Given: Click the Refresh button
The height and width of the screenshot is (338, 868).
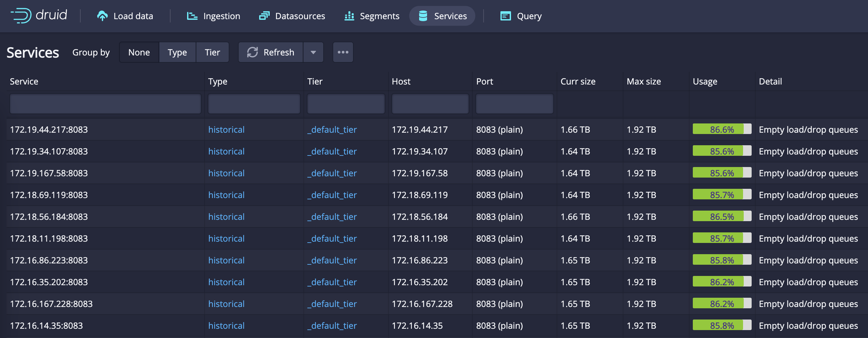Looking at the screenshot, I should 271,52.
